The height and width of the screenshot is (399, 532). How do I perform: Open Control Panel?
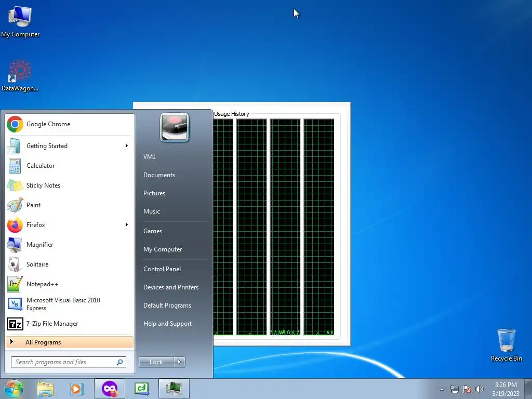point(162,269)
